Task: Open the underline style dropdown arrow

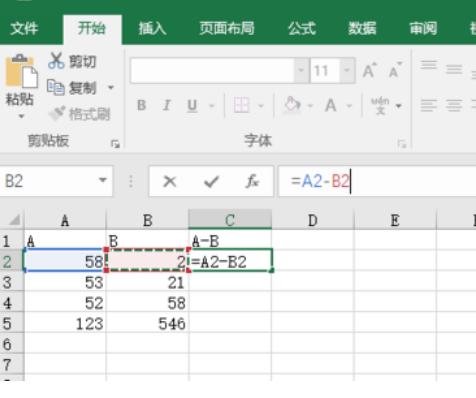Action: pyautogui.click(x=211, y=106)
